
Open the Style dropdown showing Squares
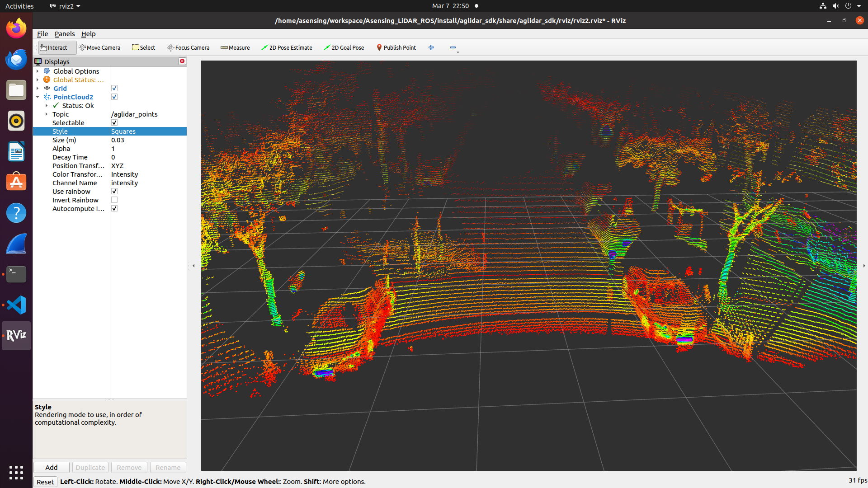coord(148,131)
